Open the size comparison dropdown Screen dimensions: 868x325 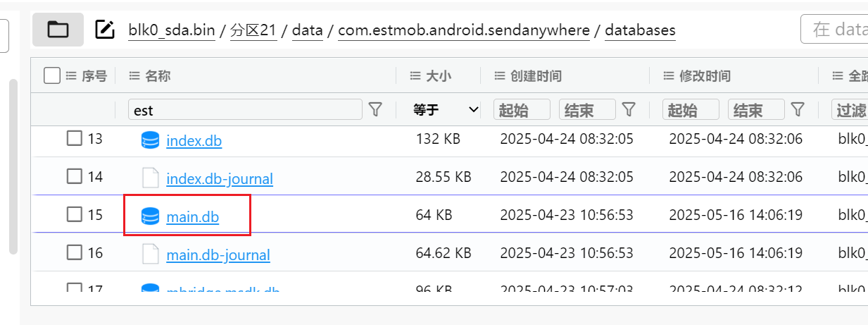(x=446, y=109)
